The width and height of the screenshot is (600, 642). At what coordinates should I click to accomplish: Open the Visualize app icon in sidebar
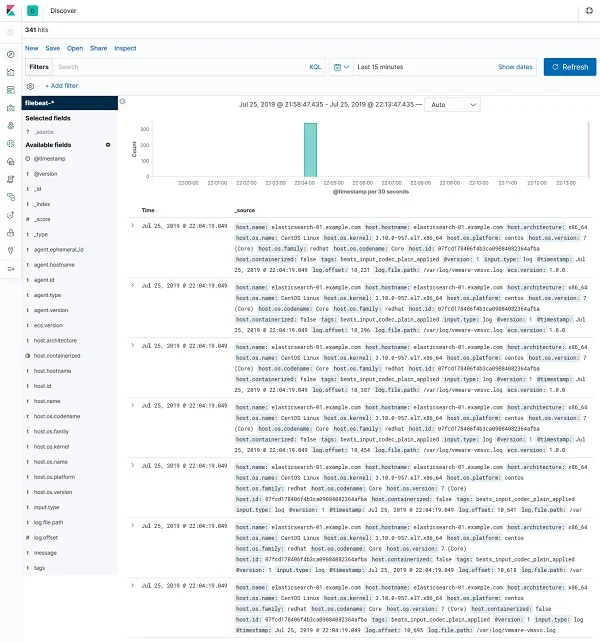[x=11, y=72]
